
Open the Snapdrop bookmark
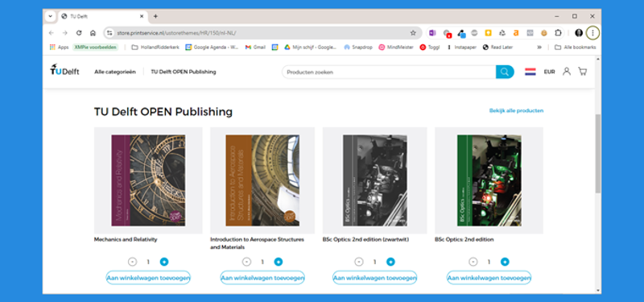coord(358,48)
